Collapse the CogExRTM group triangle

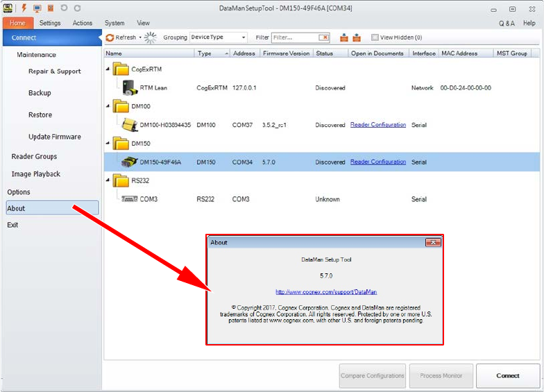click(108, 69)
